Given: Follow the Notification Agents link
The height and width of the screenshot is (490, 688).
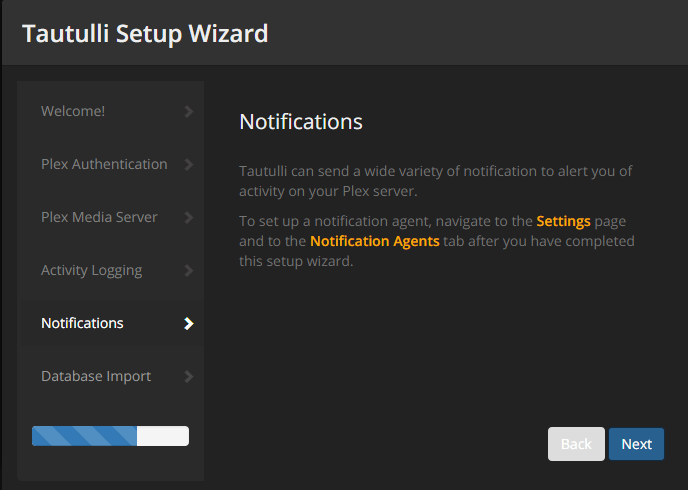Looking at the screenshot, I should coord(375,241).
